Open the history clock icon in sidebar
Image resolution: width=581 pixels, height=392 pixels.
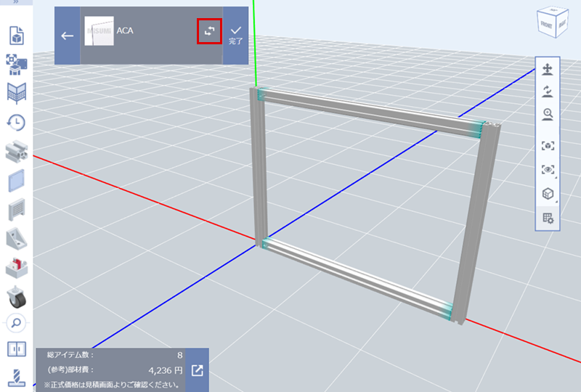click(16, 122)
